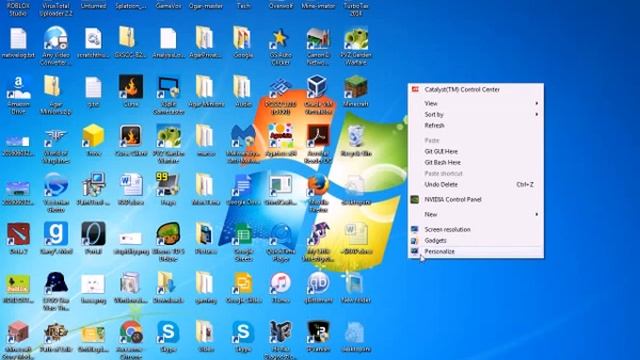This screenshot has height=360, width=640.
Task: Select the Minecraft Story Mode pig icon
Action: 18,332
